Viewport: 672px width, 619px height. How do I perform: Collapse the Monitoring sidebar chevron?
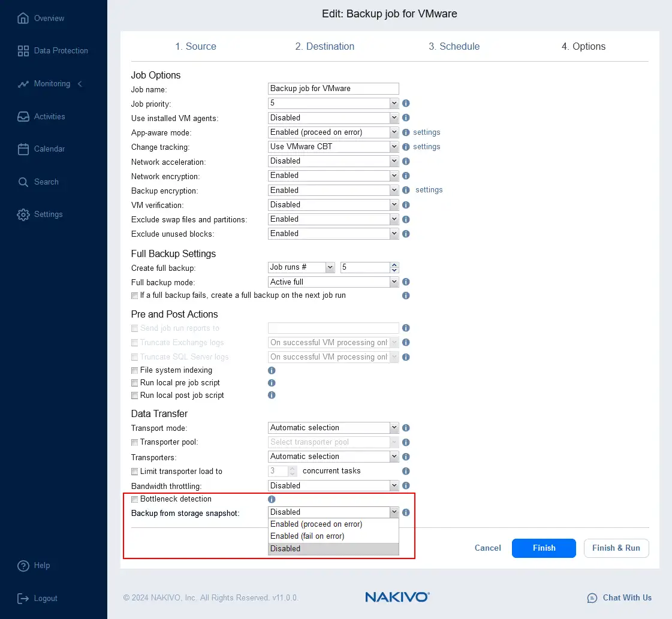[80, 84]
